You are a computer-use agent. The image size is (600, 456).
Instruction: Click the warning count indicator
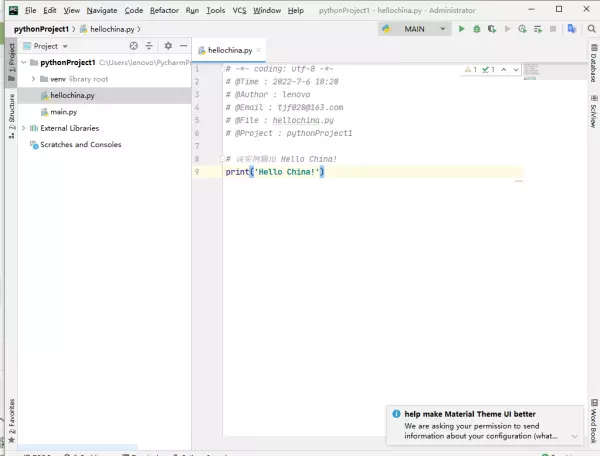(x=471, y=70)
